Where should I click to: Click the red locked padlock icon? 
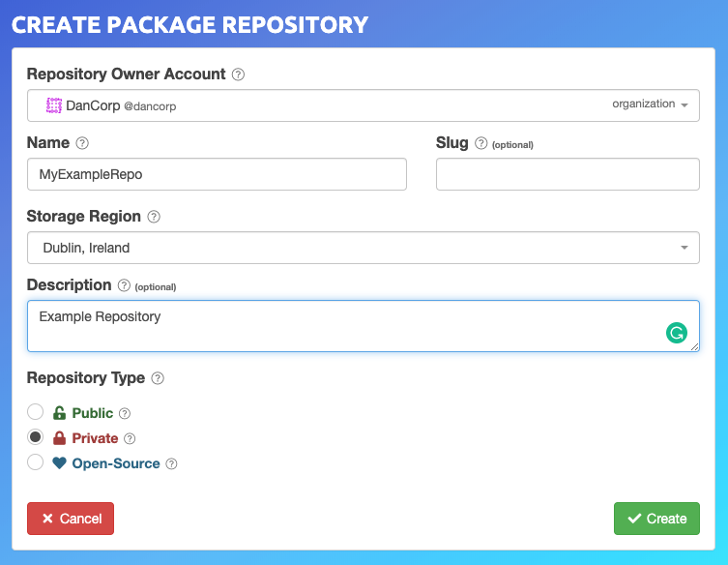(x=59, y=437)
